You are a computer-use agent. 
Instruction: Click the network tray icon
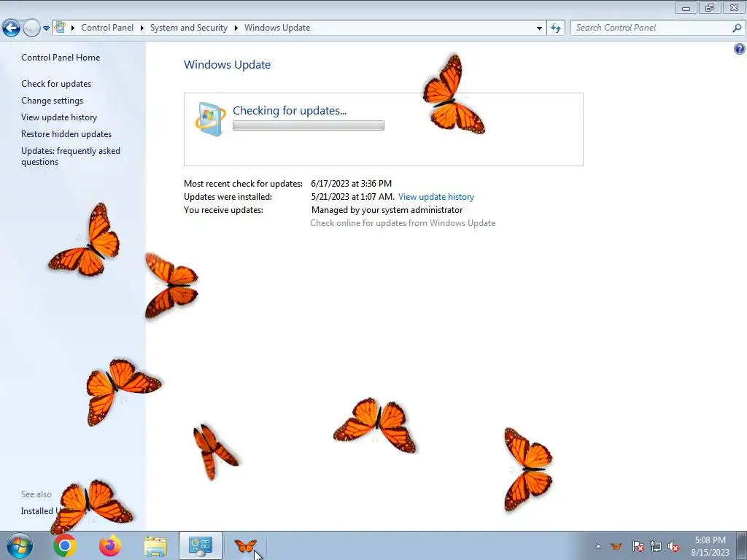tap(656, 546)
